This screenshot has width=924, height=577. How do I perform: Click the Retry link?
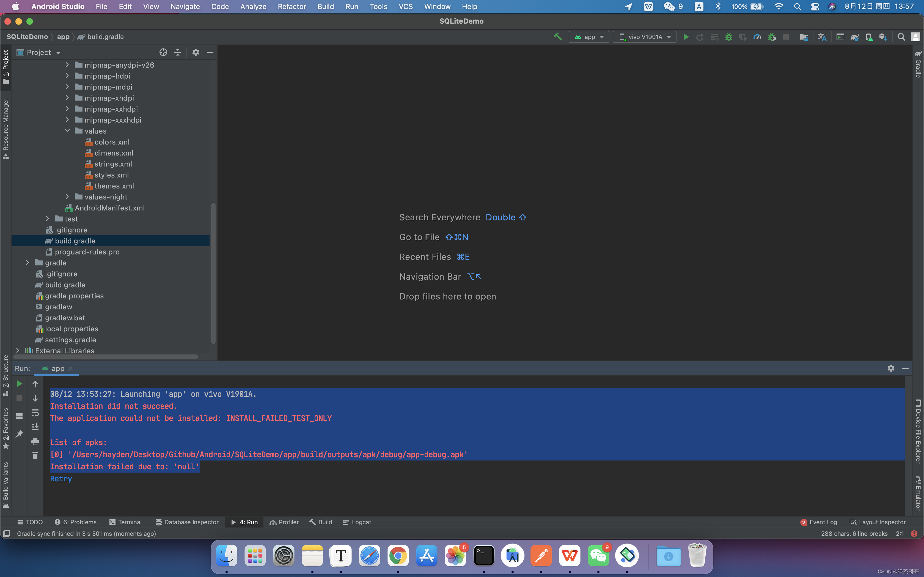[61, 479]
